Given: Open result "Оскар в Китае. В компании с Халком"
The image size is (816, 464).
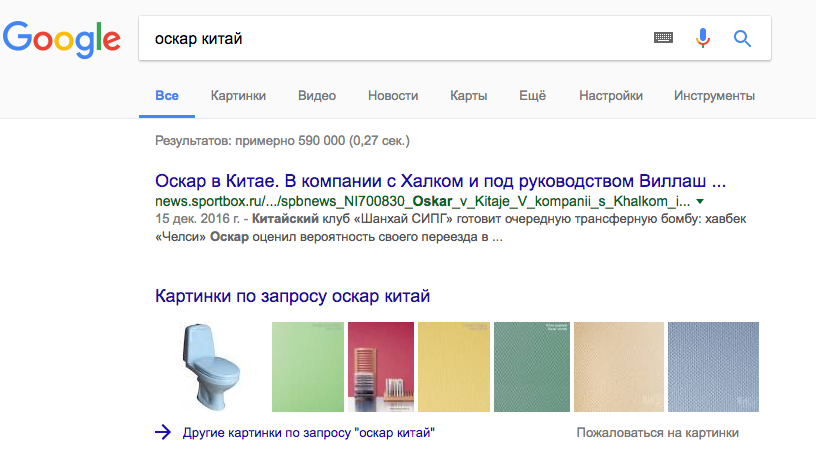Looking at the screenshot, I should coord(440,181).
